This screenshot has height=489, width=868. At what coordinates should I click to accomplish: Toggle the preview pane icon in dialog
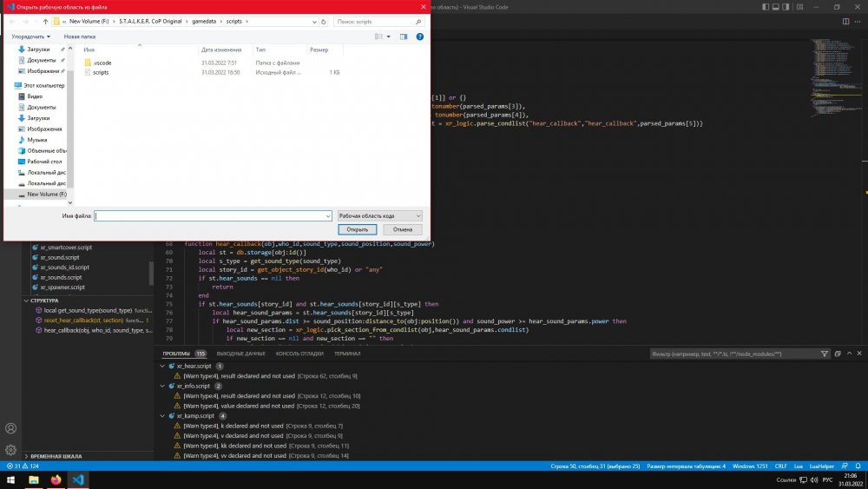pos(404,36)
